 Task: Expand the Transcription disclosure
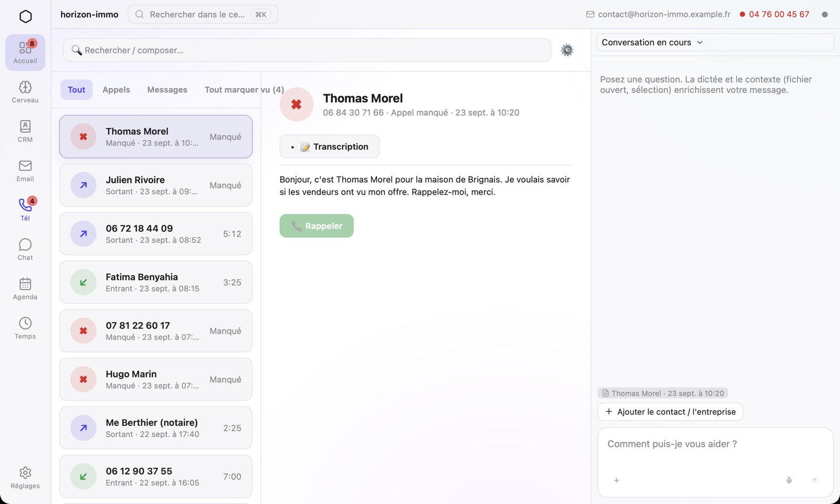[330, 146]
